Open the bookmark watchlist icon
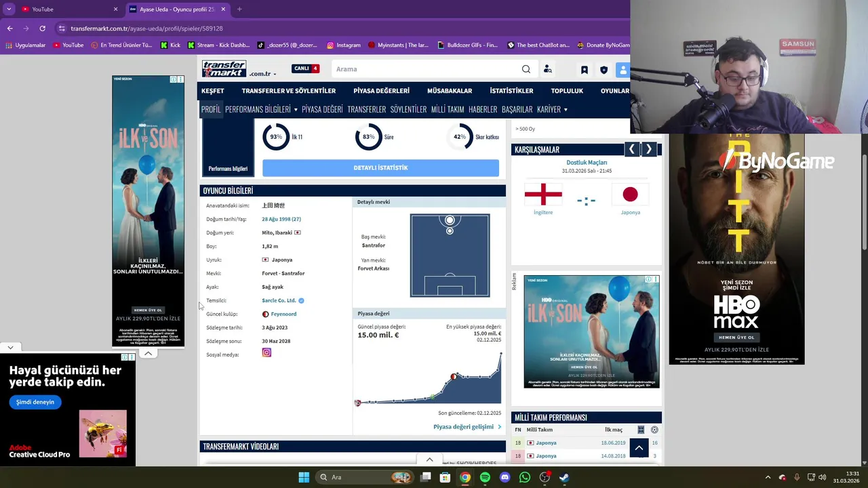 click(x=584, y=70)
